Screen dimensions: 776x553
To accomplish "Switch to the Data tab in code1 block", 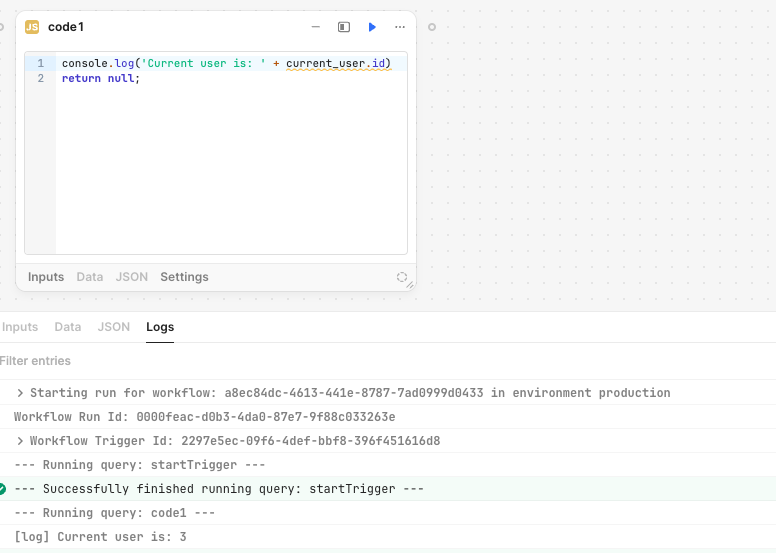I will (x=90, y=277).
